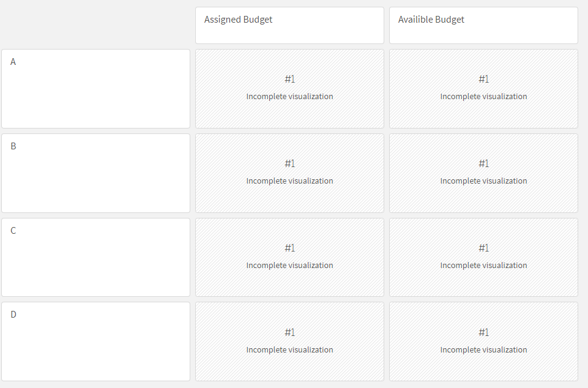Click Incomplete visualization placeholder in row C Assigned Budget
The height and width of the screenshot is (388, 588).
pos(289,265)
